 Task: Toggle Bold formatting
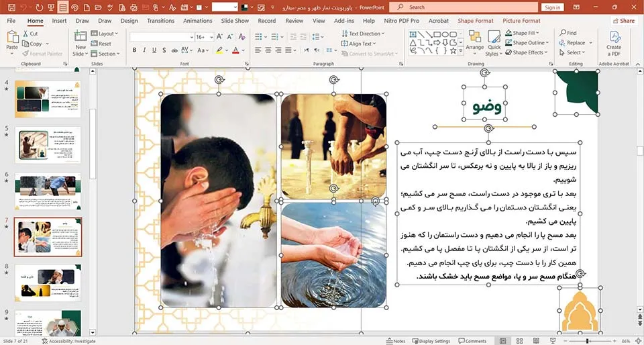(x=134, y=50)
